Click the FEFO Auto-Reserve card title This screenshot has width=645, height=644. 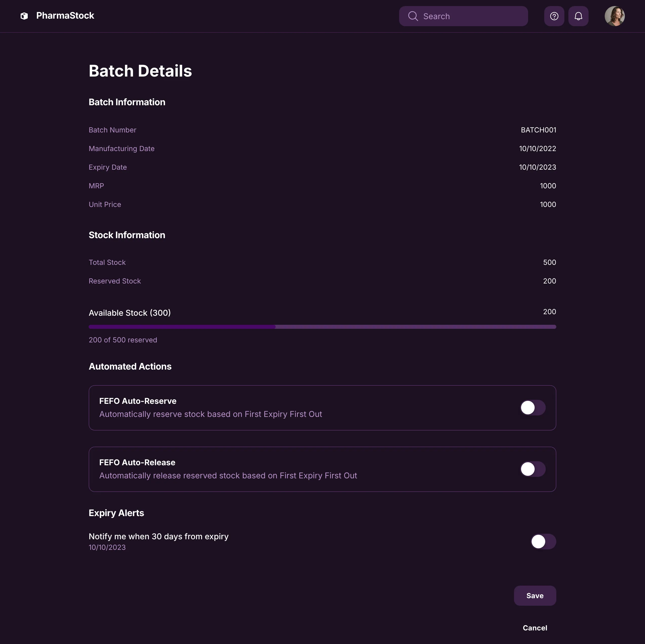pos(138,401)
